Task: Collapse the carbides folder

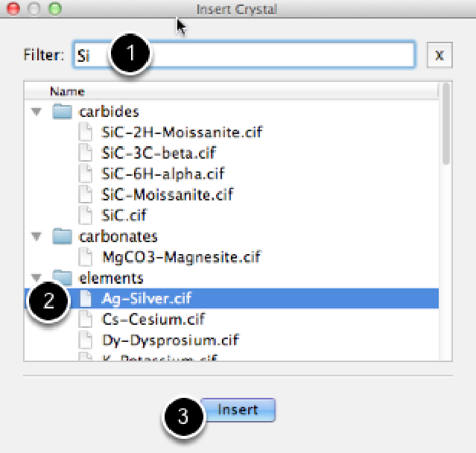Action: [x=35, y=113]
